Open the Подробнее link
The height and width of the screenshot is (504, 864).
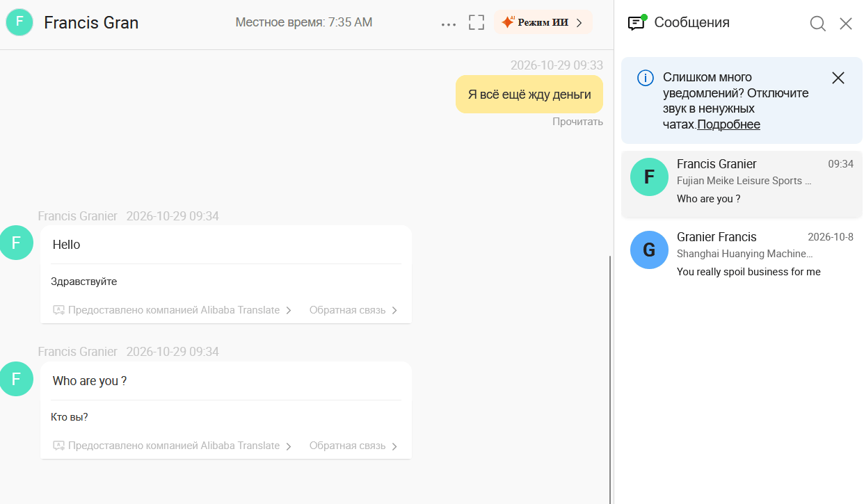point(728,124)
